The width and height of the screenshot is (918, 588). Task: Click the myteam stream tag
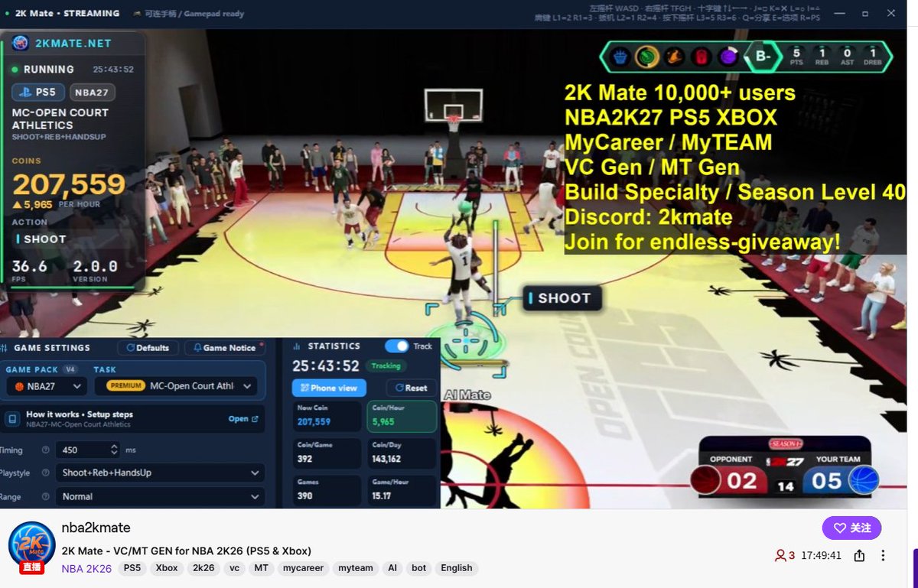point(356,568)
